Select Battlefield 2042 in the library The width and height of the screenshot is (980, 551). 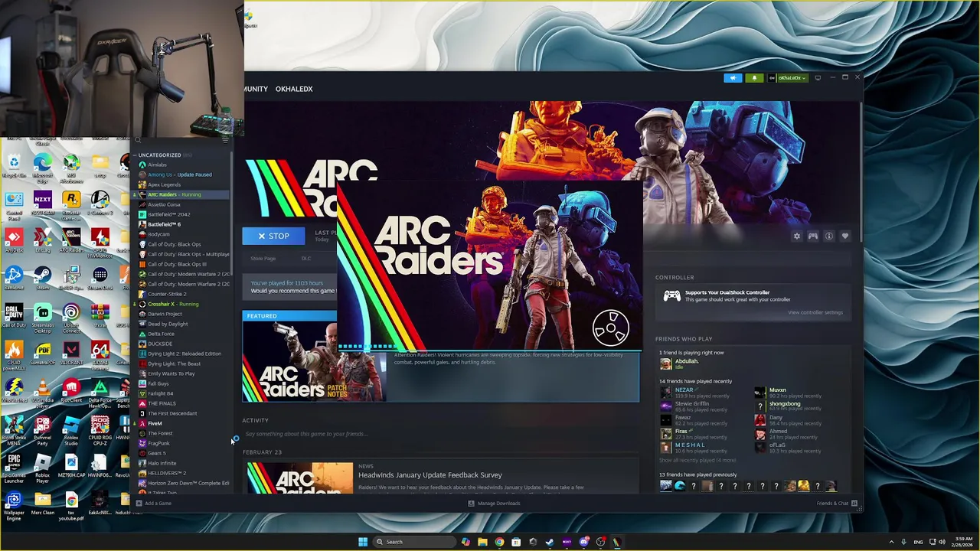tap(163, 214)
